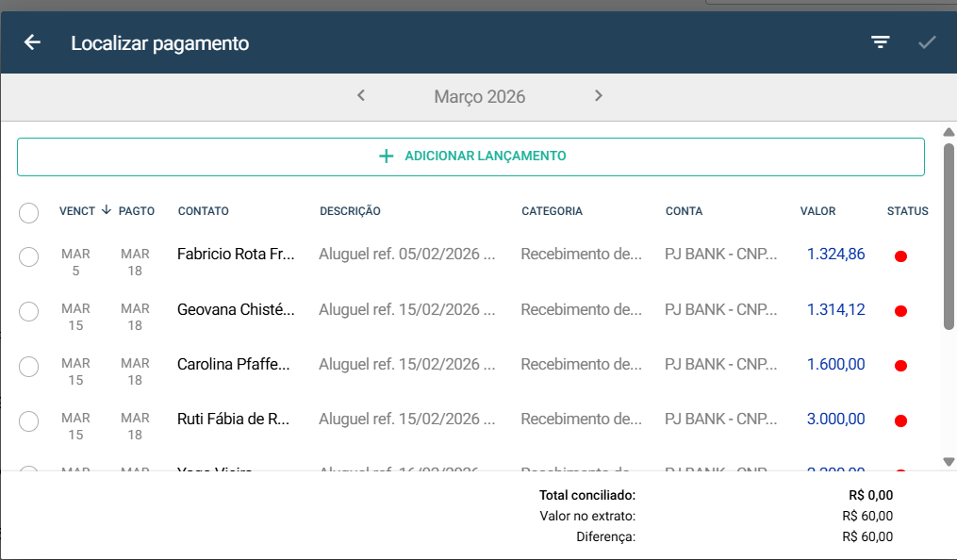
Task: Sort by DESCRIÇÃO column header
Action: (350, 211)
